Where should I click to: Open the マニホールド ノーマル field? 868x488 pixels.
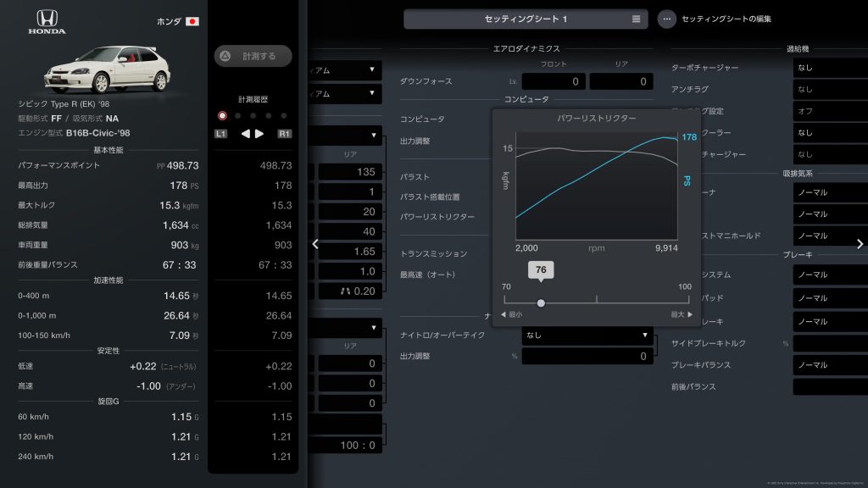click(x=831, y=236)
